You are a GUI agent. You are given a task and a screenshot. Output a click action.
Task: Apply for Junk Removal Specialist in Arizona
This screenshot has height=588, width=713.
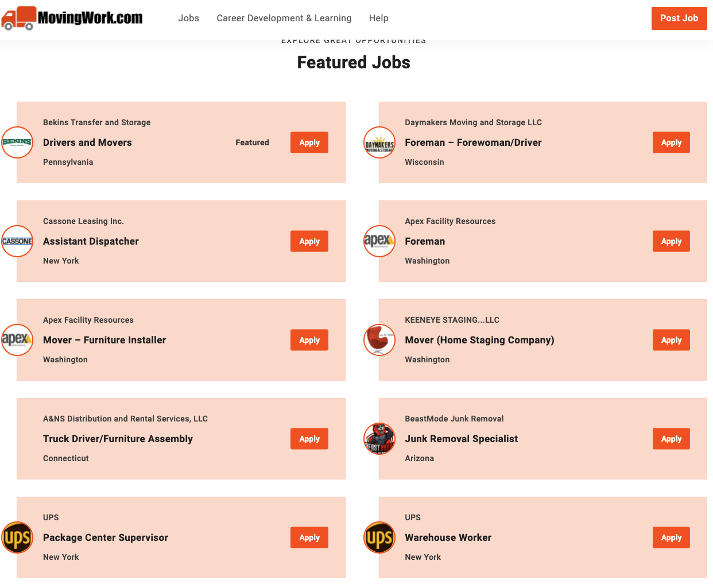[x=671, y=439]
